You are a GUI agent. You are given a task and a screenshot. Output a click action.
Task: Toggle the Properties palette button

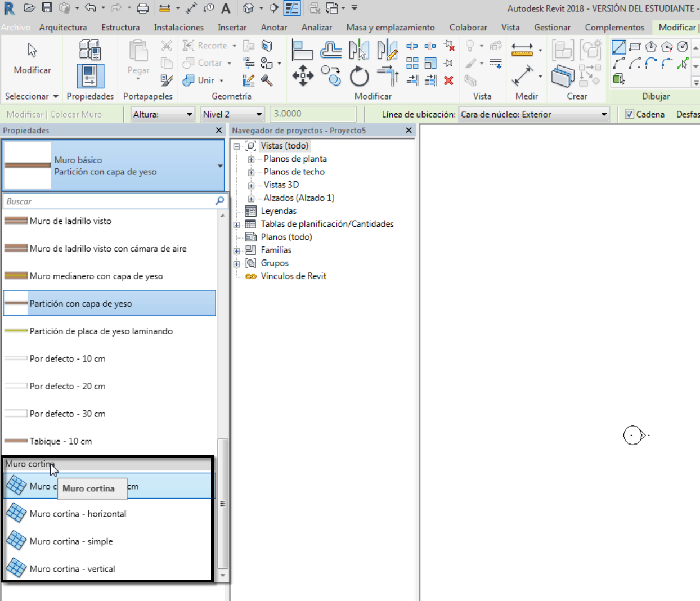90,75
